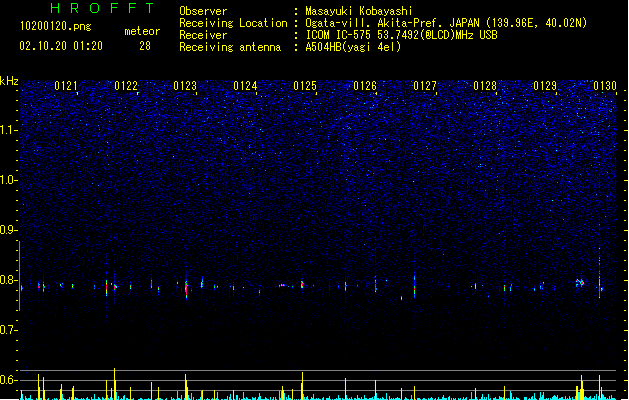This screenshot has width=629, height=400.
Task: Click the 1.1 frequency axis label
Action: tap(8, 130)
